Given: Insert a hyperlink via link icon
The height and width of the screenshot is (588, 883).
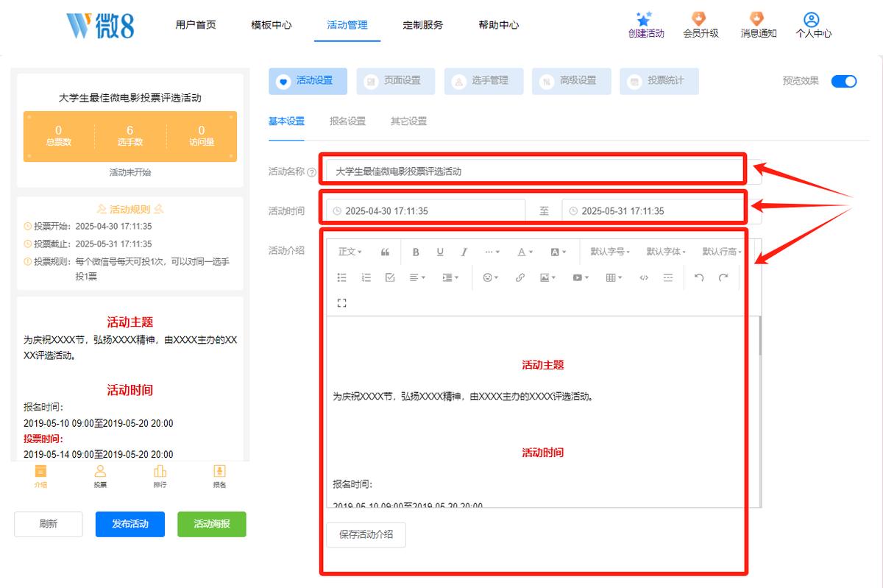Looking at the screenshot, I should pyautogui.click(x=520, y=277).
